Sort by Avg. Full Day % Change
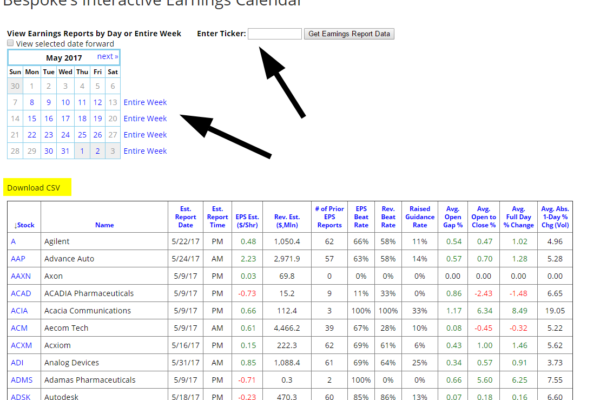The height and width of the screenshot is (400, 600). 518,217
